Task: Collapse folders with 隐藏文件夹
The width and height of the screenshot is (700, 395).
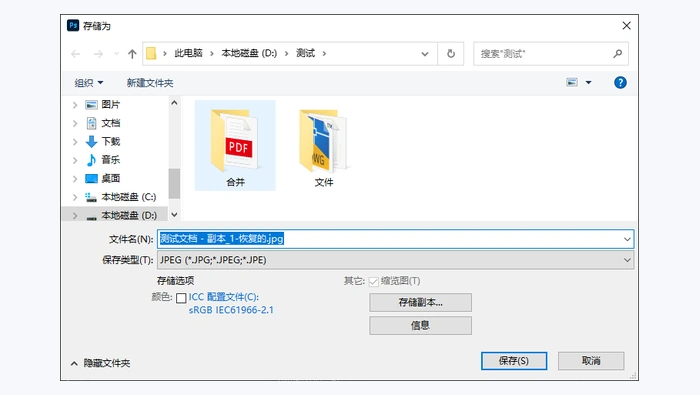Action: (100, 363)
